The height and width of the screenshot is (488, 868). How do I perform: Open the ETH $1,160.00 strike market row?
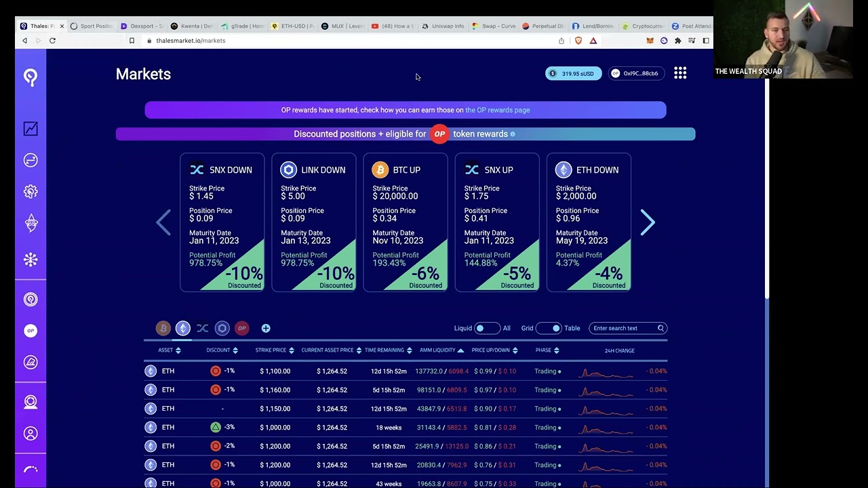coord(406,390)
